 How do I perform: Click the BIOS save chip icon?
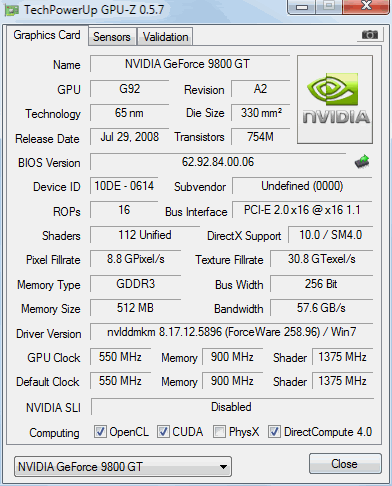pyautogui.click(x=362, y=162)
